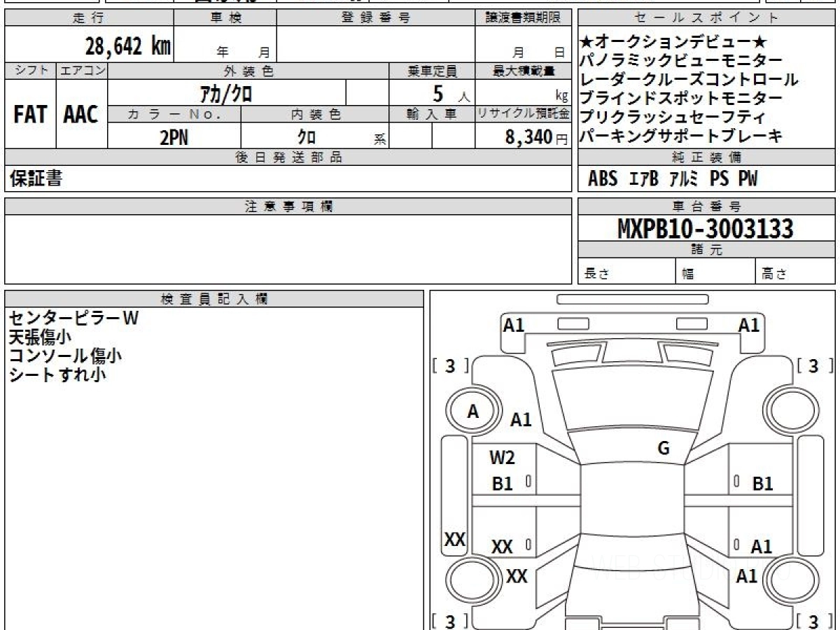Image resolution: width=840 pixels, height=630 pixels.
Task: Click the 外装色 header cell
Action: click(248, 71)
